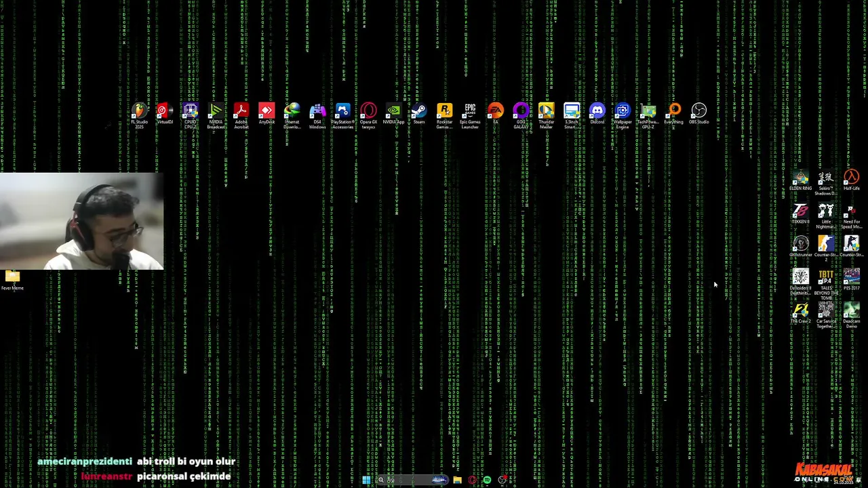Select the Counter-Strike icon beside Counter-Strike 2
This screenshot has width=868, height=488.
(x=852, y=247)
